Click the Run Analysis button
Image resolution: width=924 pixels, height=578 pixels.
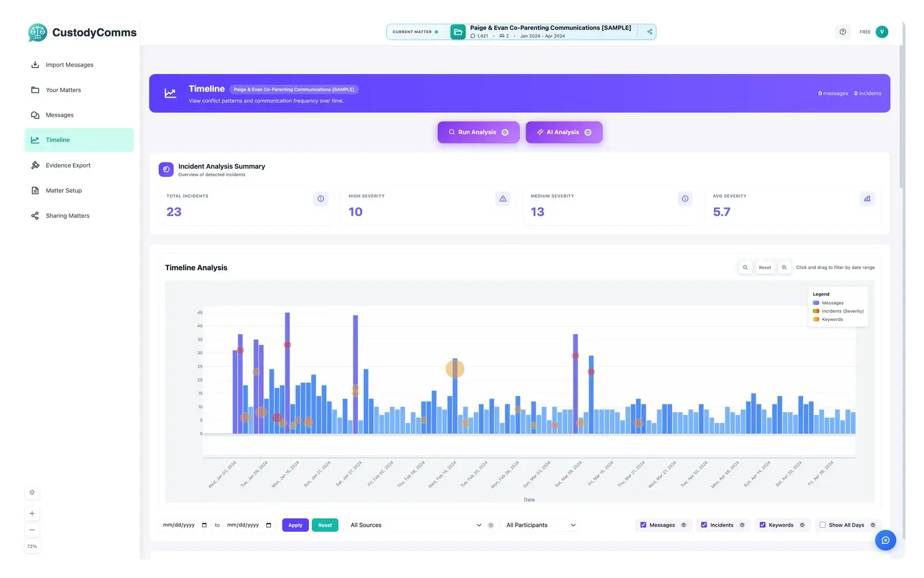click(x=478, y=132)
